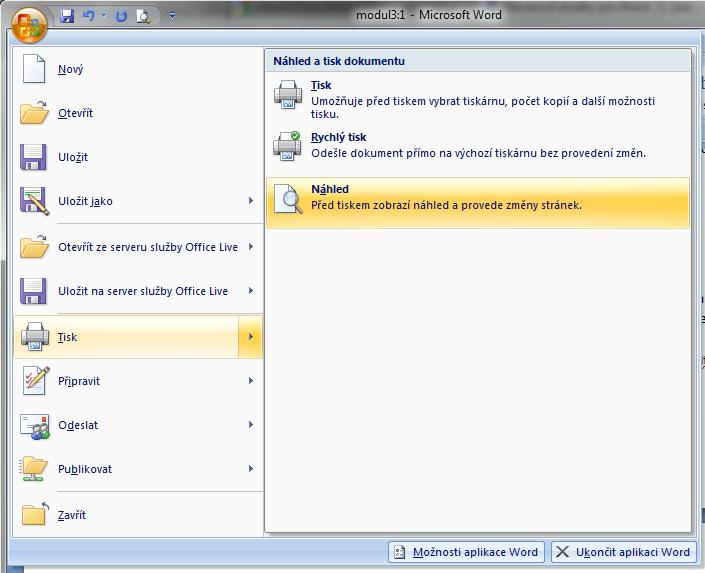Image resolution: width=705 pixels, height=573 pixels.
Task: Click text 'Otevřít ze serveru služby Office Live'
Action: [x=148, y=247]
